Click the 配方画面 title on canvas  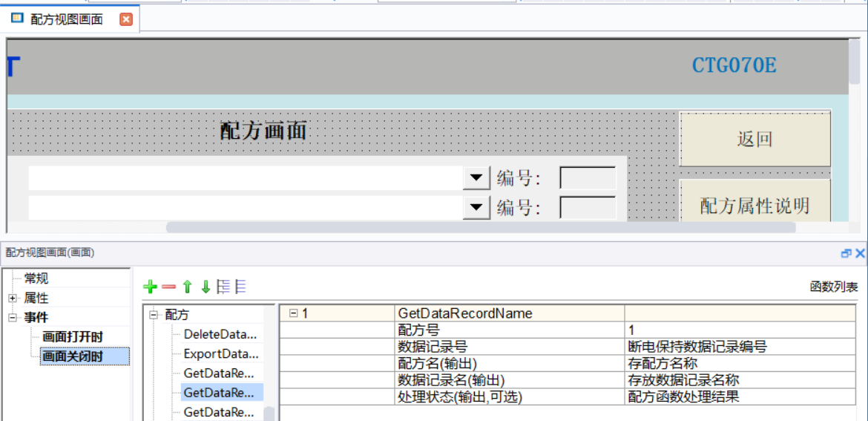coord(263,131)
